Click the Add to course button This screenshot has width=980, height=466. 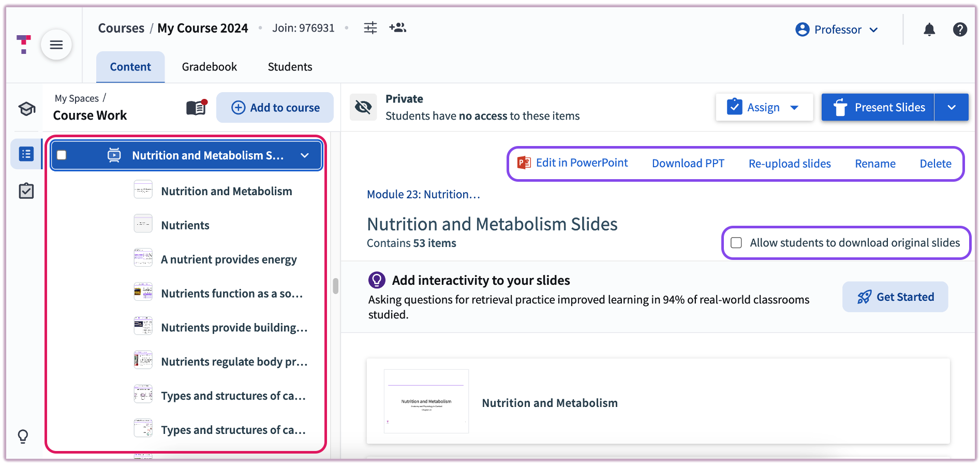[x=275, y=108]
